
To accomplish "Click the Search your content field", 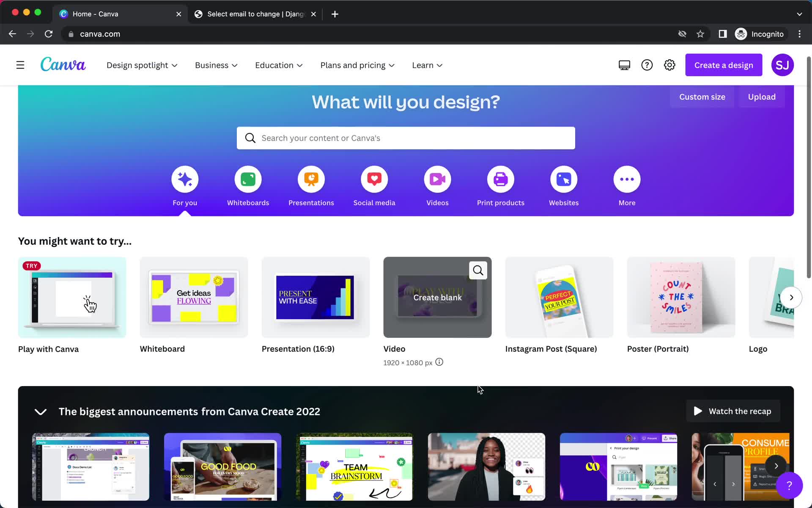I will 406,138.
